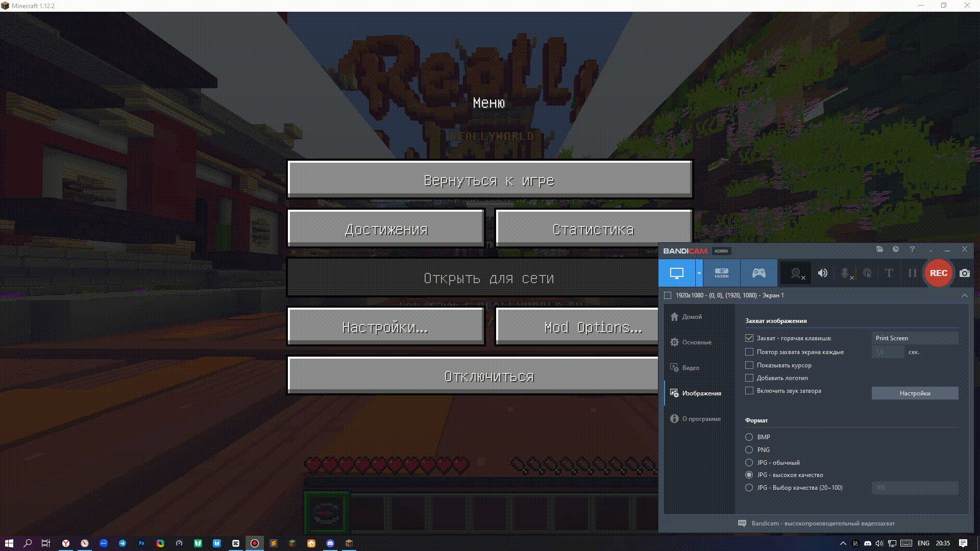Click Вернуться к игре button
980x551 pixels.
(x=489, y=180)
